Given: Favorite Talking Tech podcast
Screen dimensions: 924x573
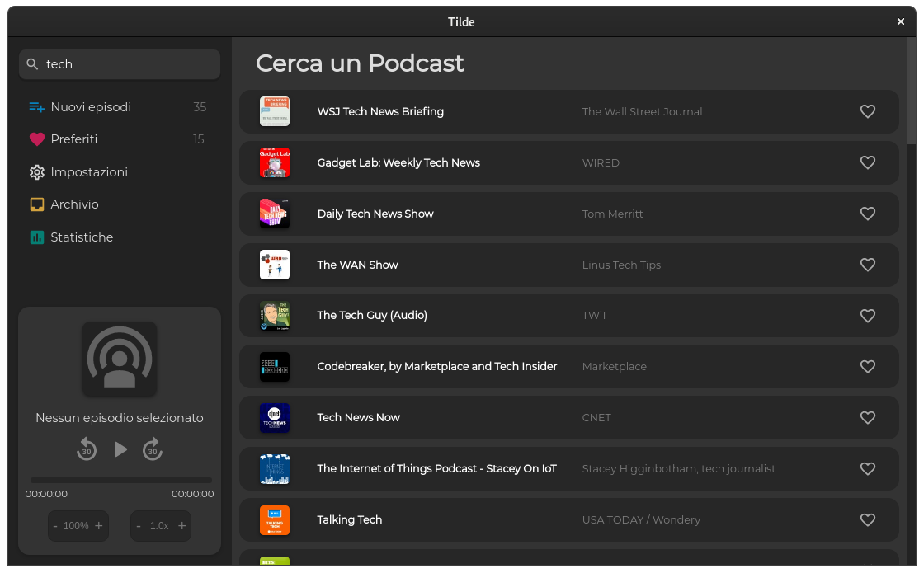Looking at the screenshot, I should 867,520.
